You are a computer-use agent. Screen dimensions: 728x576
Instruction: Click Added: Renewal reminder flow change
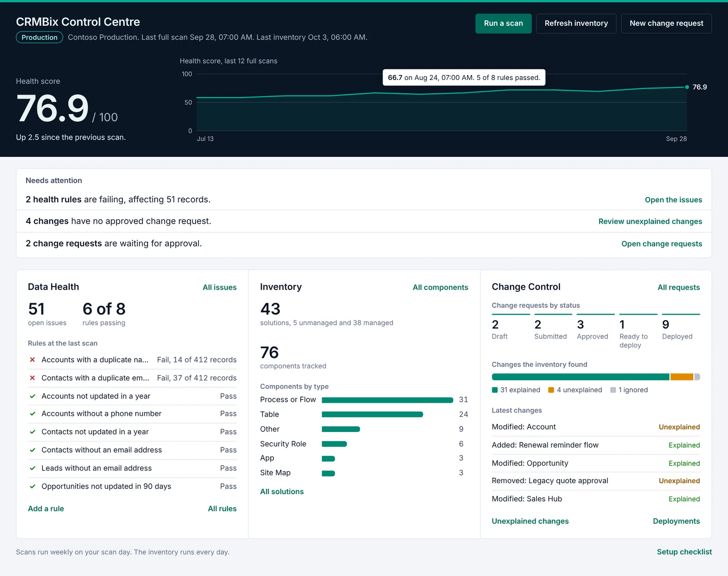596,445
